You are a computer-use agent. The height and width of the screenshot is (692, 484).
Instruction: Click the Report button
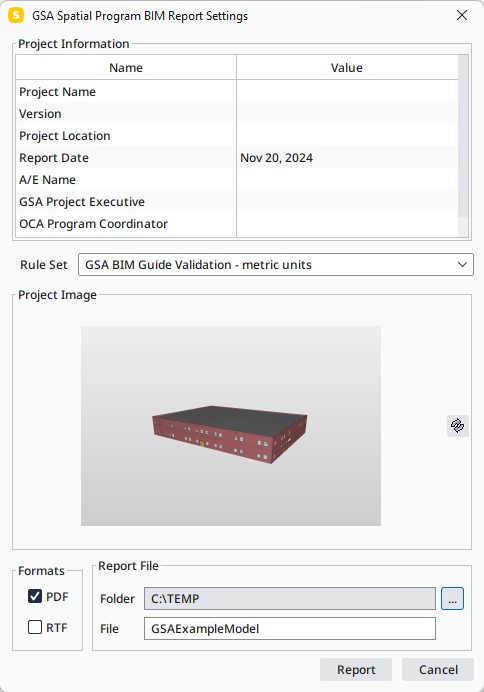click(356, 669)
